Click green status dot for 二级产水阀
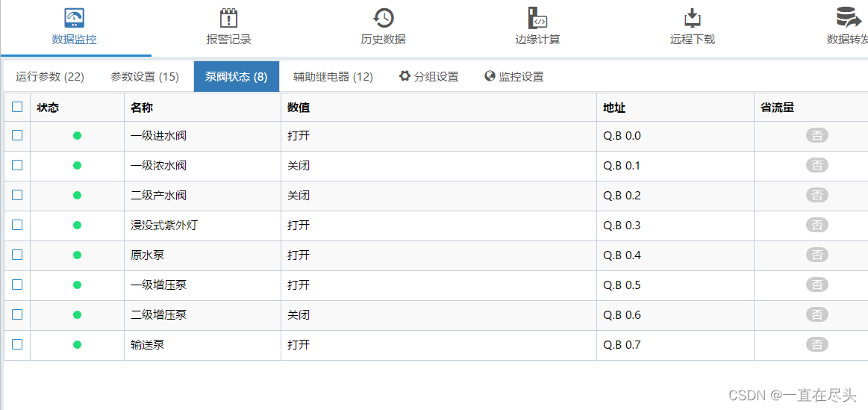This screenshot has height=410, width=868. (78, 196)
